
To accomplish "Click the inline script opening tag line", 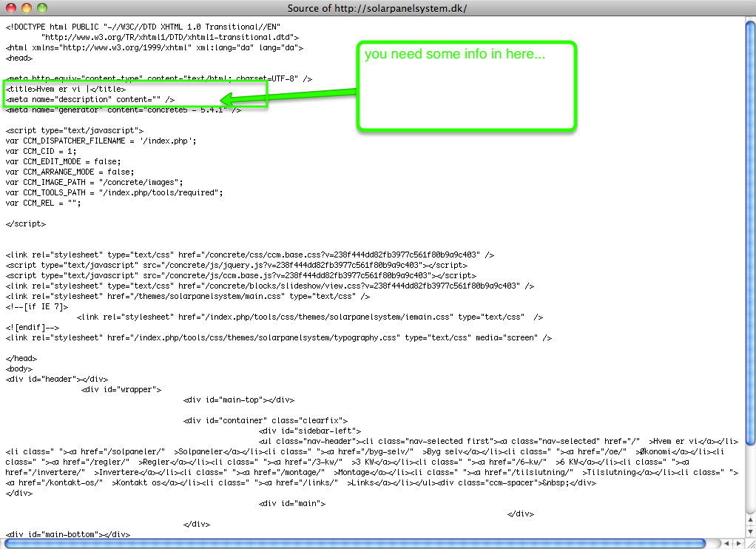I will click(x=75, y=130).
